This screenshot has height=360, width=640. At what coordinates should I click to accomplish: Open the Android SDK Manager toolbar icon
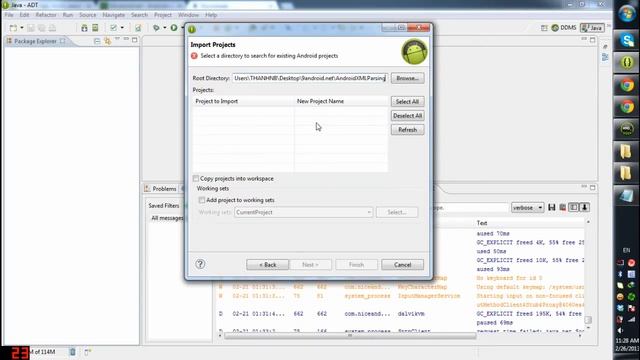coord(84,28)
